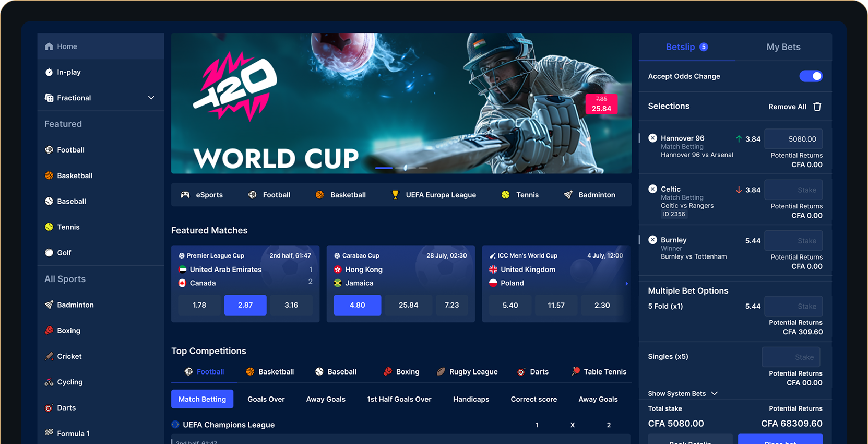Click eSports gamepad icon in quick links
Image resolution: width=868 pixels, height=444 pixels.
tap(185, 195)
